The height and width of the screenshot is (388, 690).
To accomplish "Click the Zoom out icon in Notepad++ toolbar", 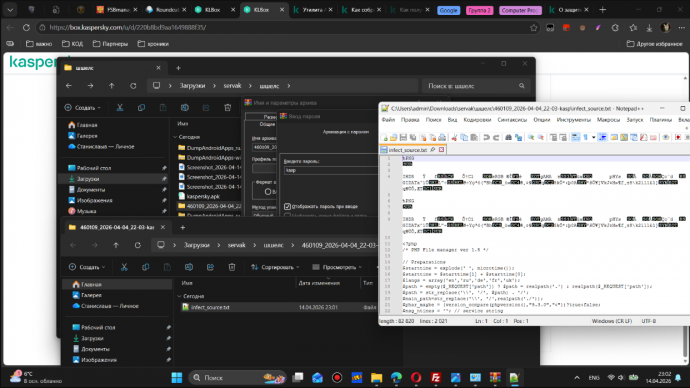I will click(x=541, y=138).
